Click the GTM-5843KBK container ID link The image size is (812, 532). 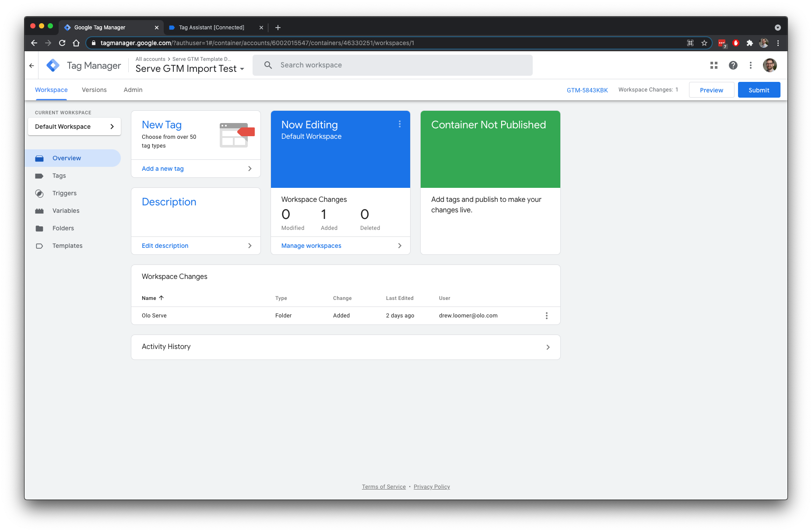(587, 90)
